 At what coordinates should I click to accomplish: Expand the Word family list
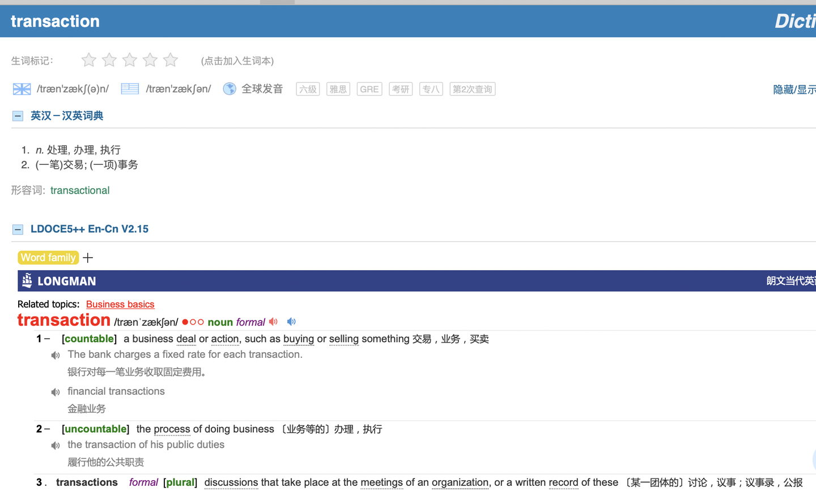click(88, 258)
